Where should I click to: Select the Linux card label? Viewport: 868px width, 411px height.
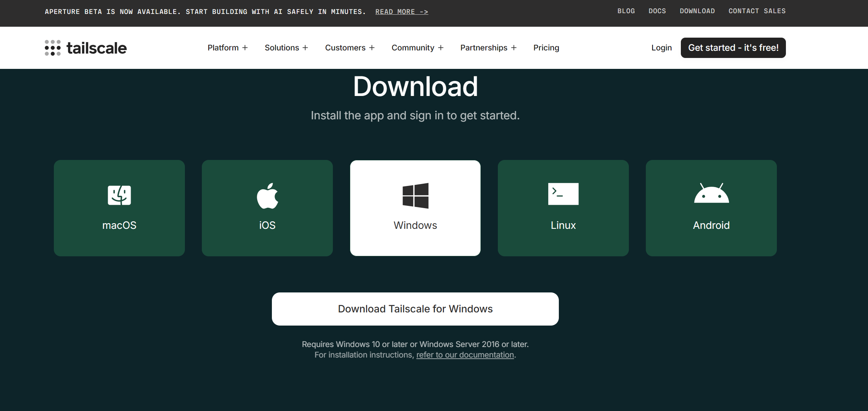coord(563,225)
